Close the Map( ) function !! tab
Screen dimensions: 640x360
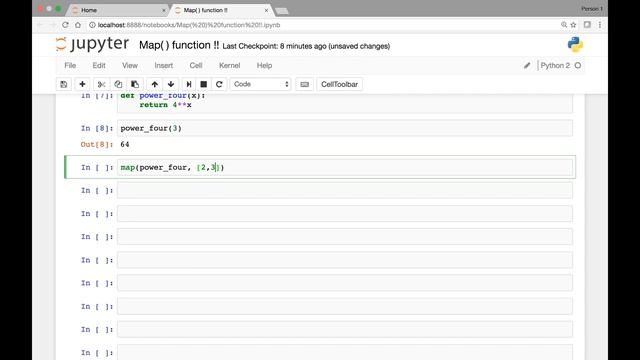[266, 10]
